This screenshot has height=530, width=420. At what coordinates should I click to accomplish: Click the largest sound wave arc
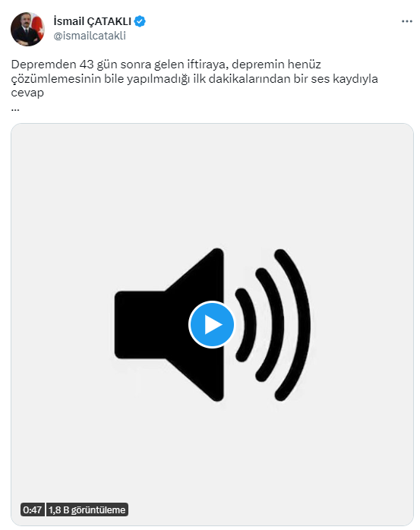(x=292, y=324)
